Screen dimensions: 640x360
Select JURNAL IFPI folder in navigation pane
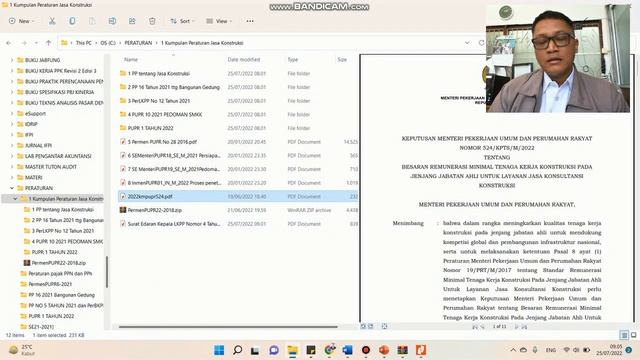(x=38, y=145)
